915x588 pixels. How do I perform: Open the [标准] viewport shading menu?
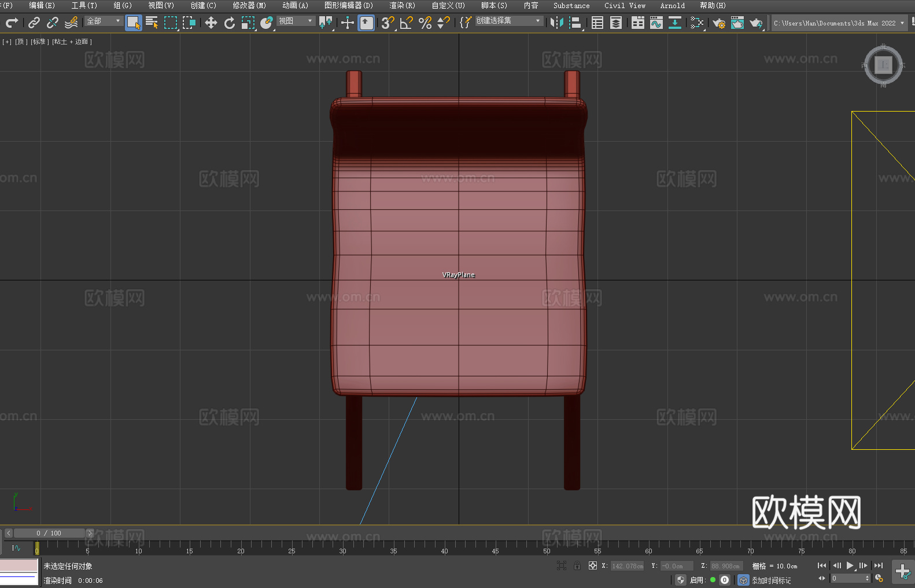pos(40,42)
